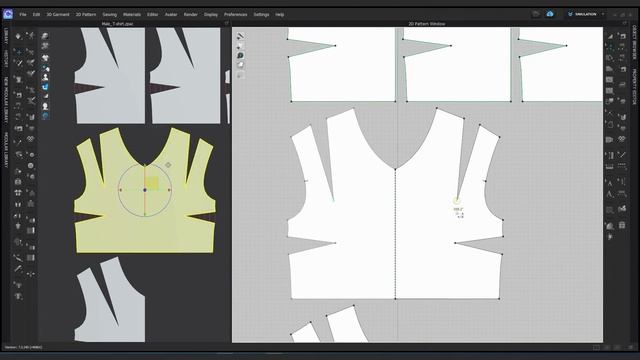This screenshot has width=640, height=360.
Task: Click the blue cloud icon in top bar
Action: (x=550, y=14)
